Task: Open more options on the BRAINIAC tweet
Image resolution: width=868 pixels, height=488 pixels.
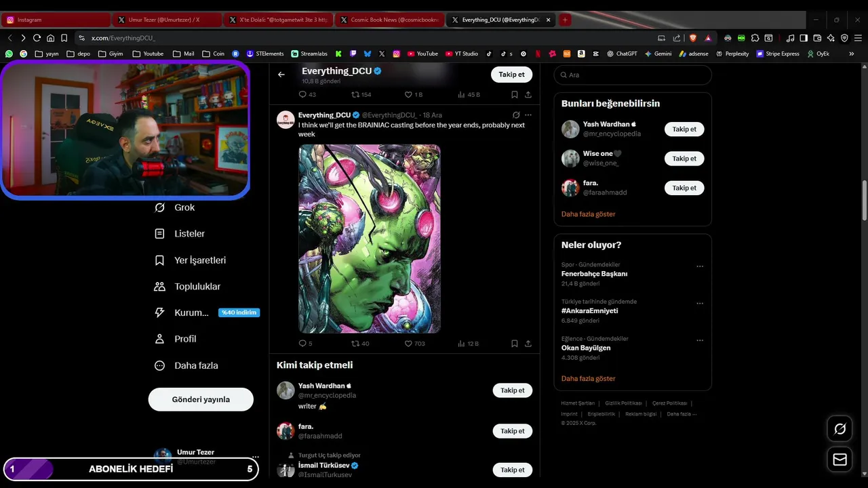Action: (x=528, y=115)
